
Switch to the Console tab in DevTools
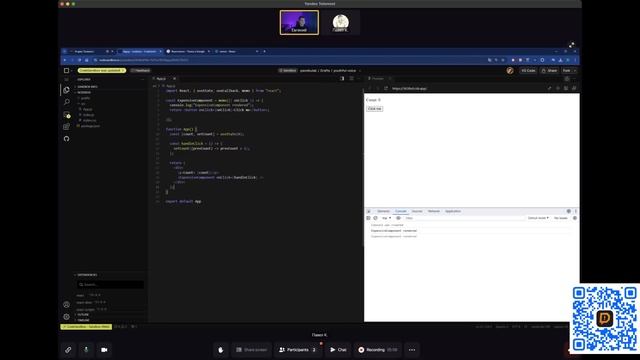401,211
